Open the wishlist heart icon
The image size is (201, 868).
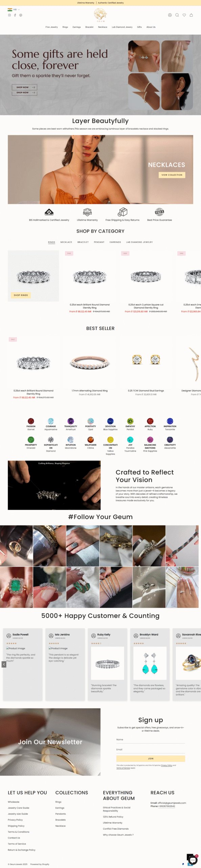click(184, 15)
